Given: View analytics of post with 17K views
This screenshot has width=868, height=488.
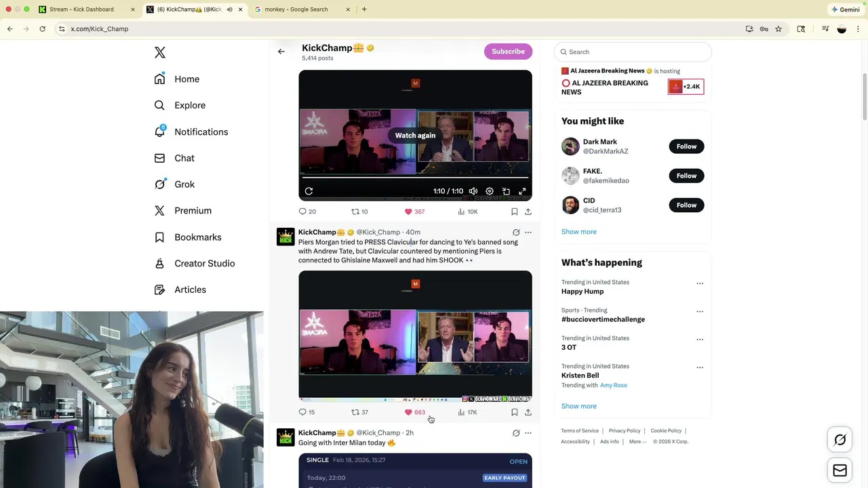Looking at the screenshot, I should coord(468,412).
